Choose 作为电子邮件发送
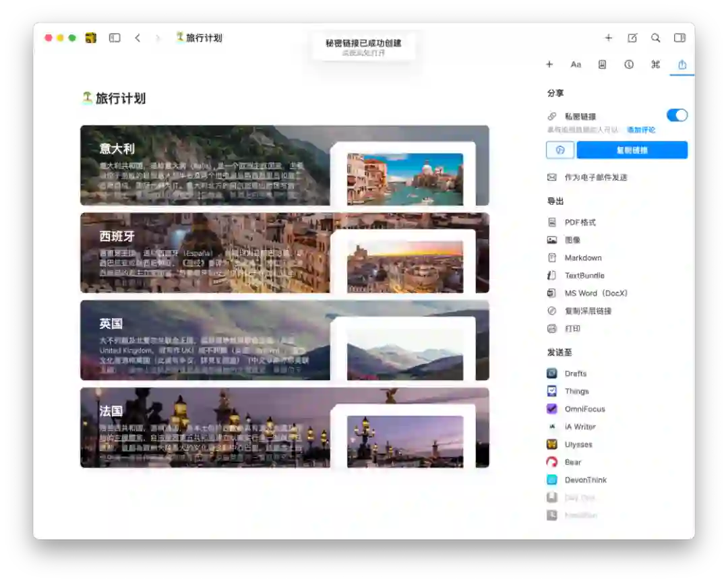 coord(595,177)
